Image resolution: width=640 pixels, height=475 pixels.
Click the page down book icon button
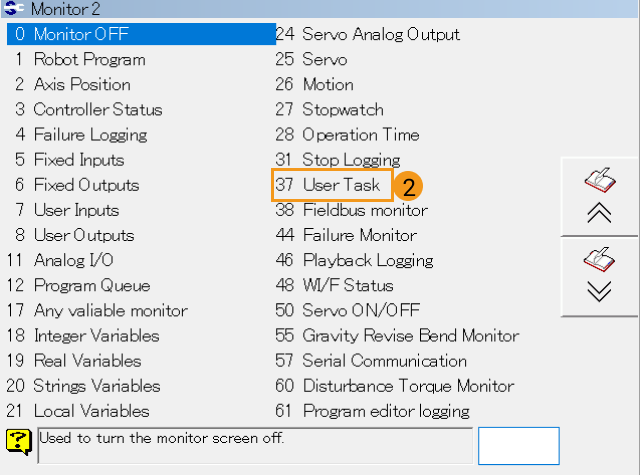coord(599,275)
